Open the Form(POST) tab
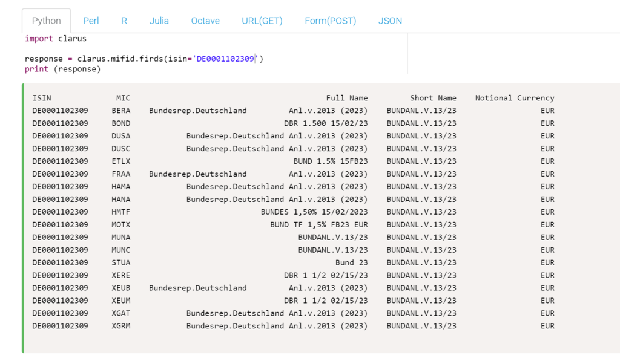620x364 pixels. coord(331,21)
